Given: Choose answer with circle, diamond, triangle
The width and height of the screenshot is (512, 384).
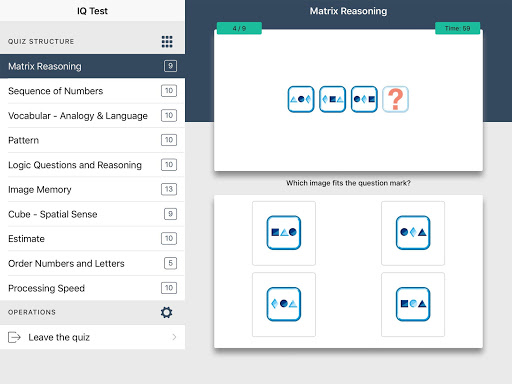Looking at the screenshot, I should pyautogui.click(x=413, y=233).
